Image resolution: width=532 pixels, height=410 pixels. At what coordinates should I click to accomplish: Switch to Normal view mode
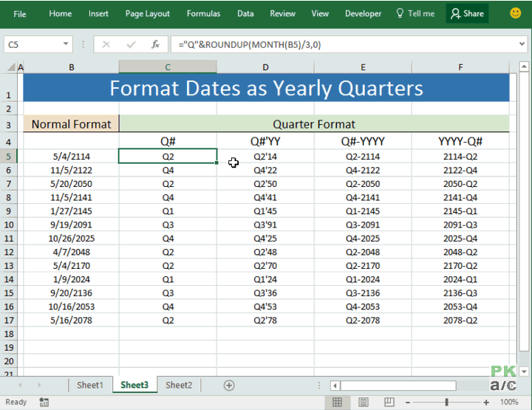[x=337, y=403]
